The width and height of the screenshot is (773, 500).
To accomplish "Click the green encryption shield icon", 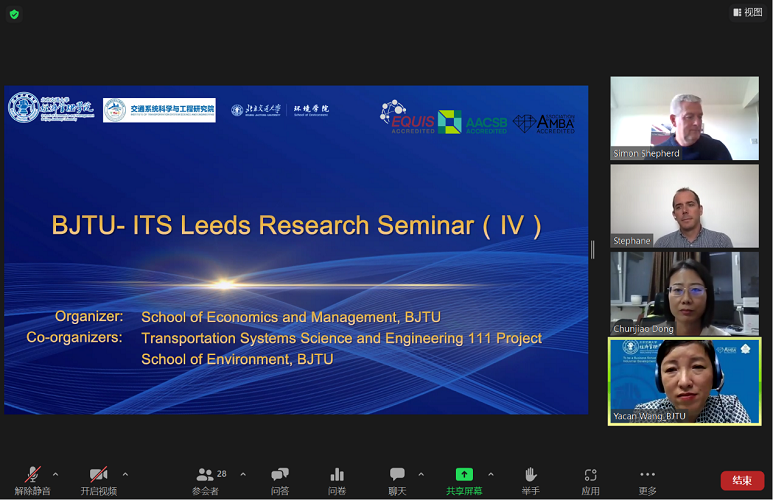I will click(14, 14).
